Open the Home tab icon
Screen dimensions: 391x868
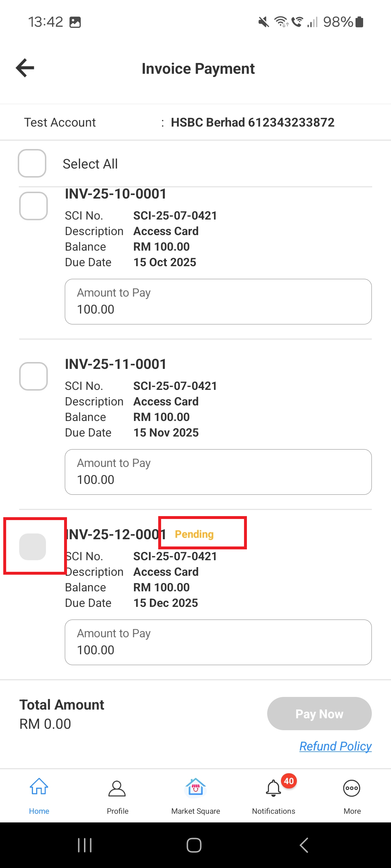pyautogui.click(x=39, y=787)
